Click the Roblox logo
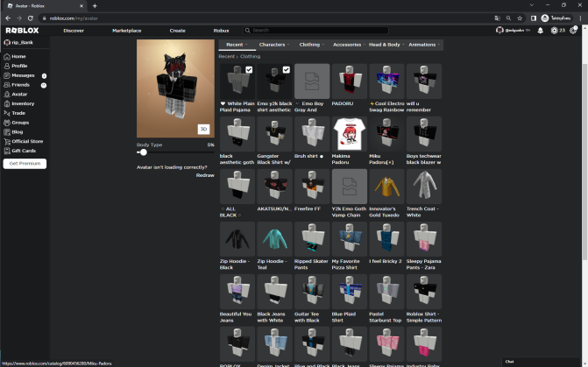 [x=22, y=31]
